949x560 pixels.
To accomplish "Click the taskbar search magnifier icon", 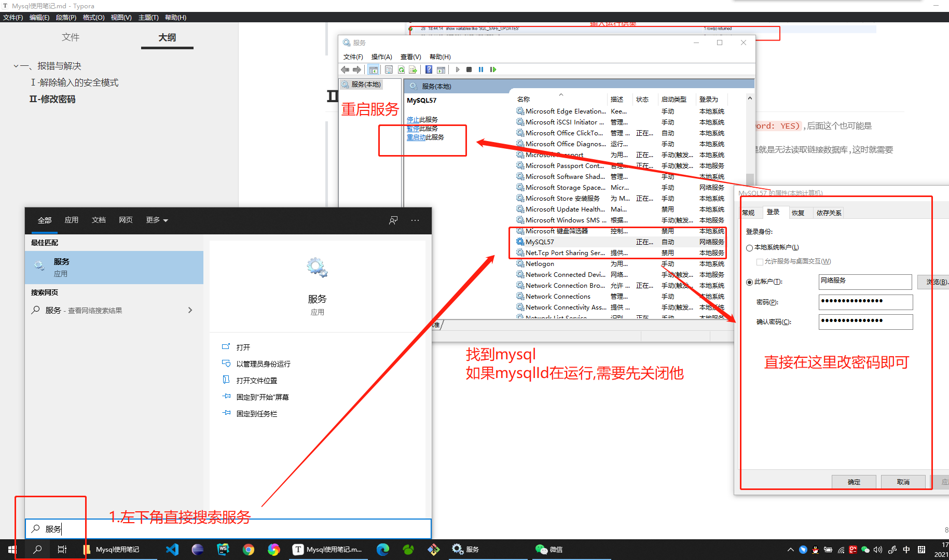I will click(x=37, y=550).
